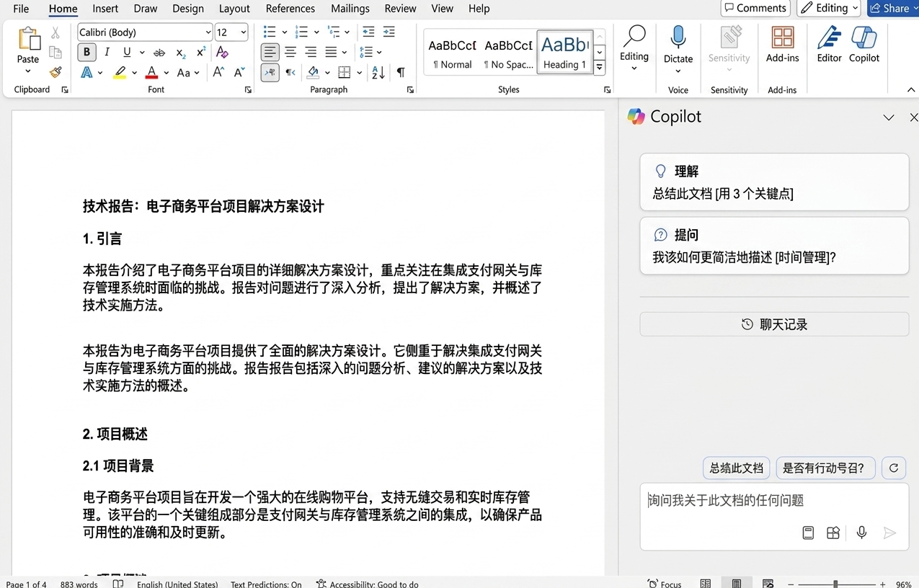The image size is (919, 588).
Task: Toggle Underline formatting
Action: (x=128, y=52)
